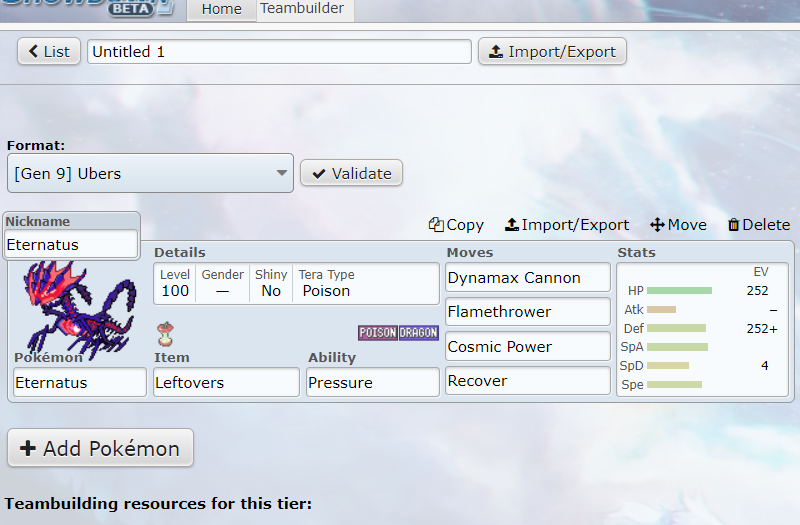Click the Pokémon name field Eternatus

tap(80, 382)
